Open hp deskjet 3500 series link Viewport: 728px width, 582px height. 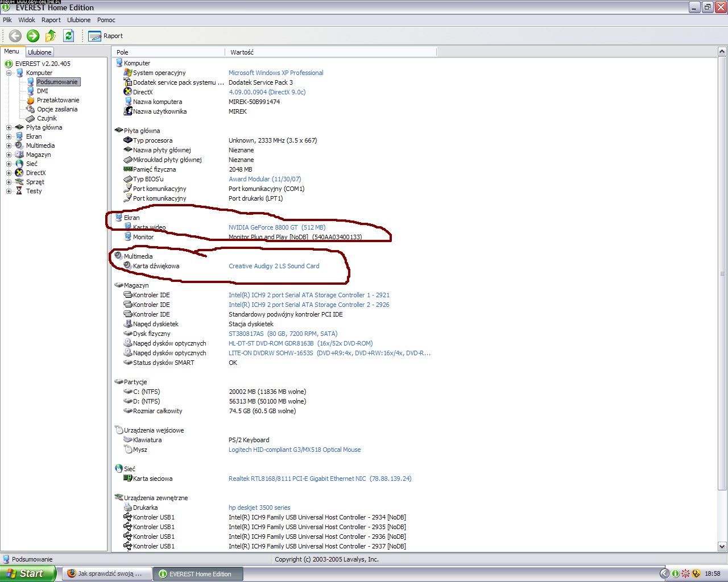click(259, 508)
